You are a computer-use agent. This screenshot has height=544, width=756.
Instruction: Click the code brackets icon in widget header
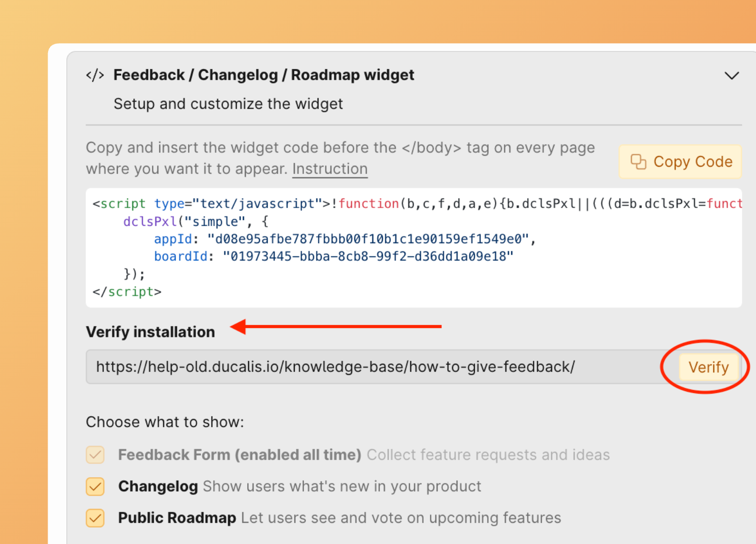95,75
